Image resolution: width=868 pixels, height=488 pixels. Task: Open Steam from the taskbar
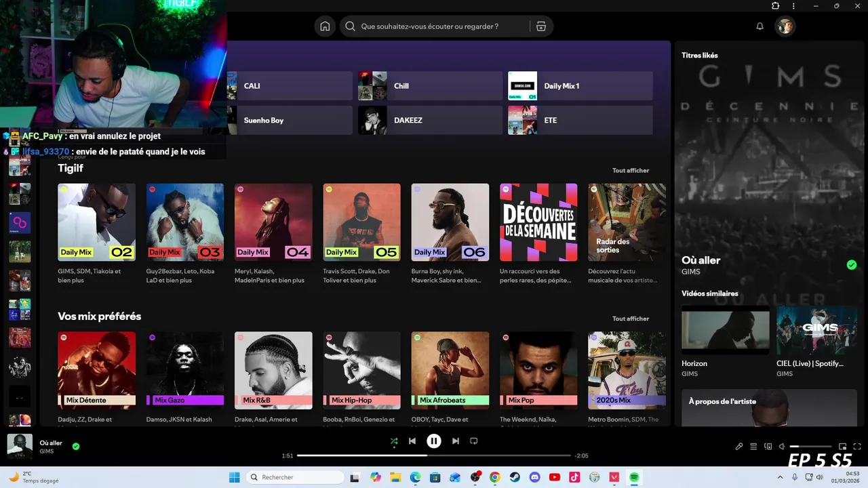point(515,477)
